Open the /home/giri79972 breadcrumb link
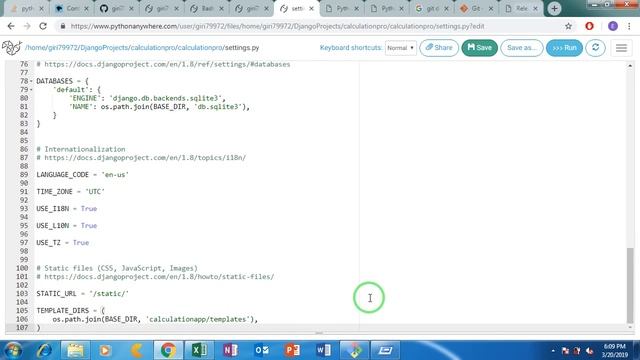Image resolution: width=640 pixels, height=360 pixels. point(52,48)
